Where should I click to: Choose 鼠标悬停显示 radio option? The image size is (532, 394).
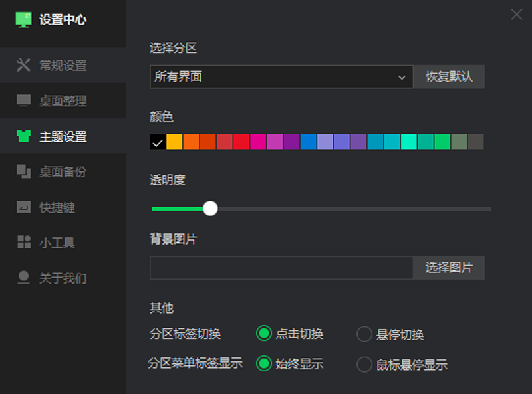coord(364,364)
